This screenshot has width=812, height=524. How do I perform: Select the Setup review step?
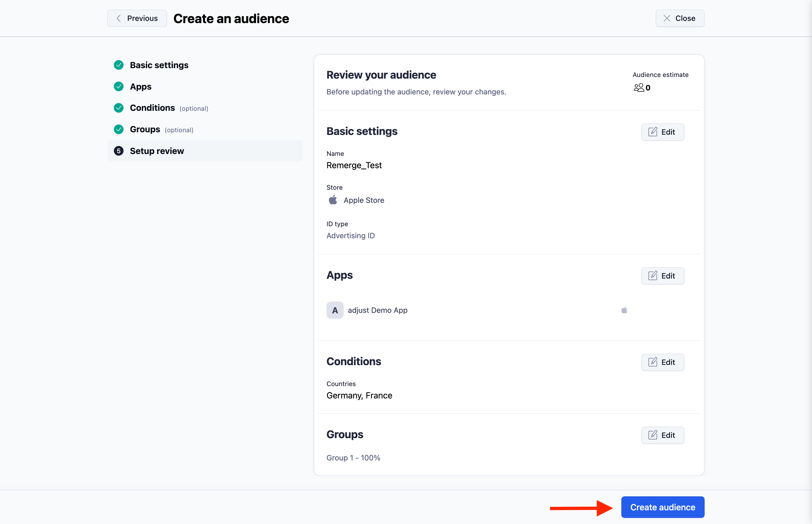coord(205,151)
